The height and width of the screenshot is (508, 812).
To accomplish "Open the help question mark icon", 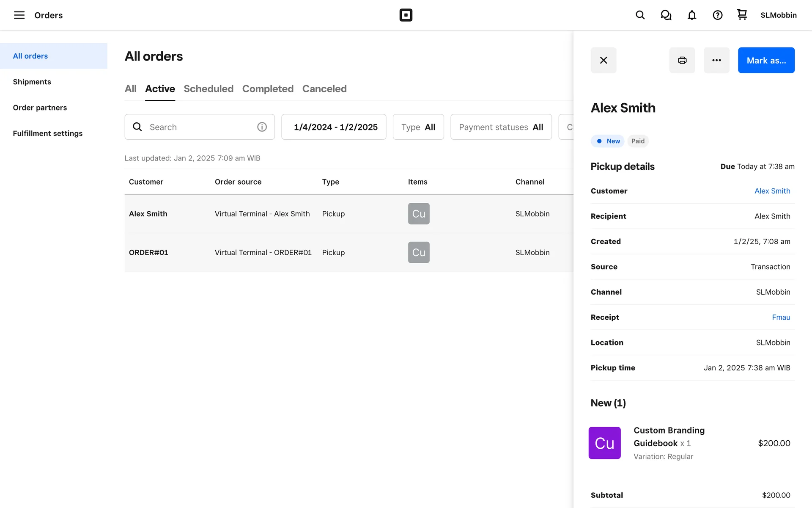I will [717, 15].
